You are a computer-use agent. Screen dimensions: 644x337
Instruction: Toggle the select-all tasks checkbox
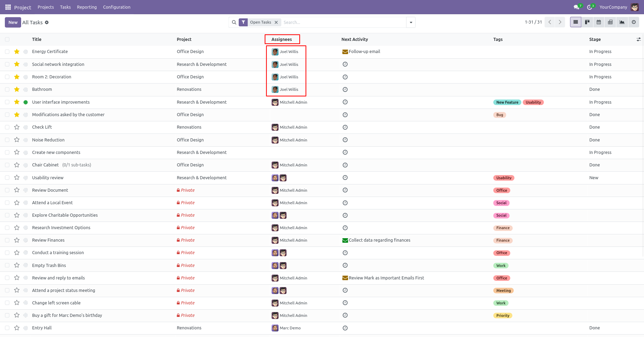7,40
